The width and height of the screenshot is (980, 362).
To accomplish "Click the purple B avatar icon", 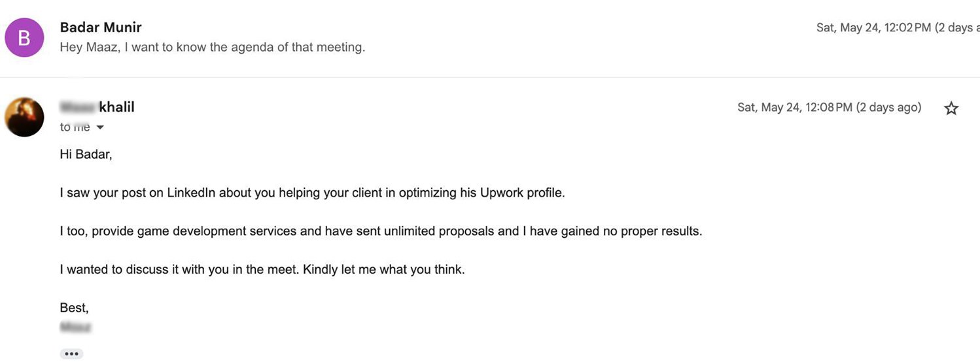I will point(24,37).
